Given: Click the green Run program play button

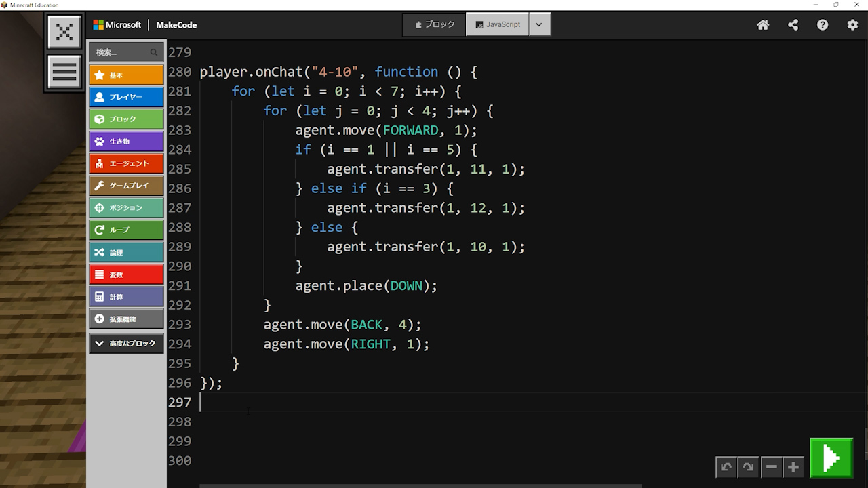Looking at the screenshot, I should pos(831,458).
